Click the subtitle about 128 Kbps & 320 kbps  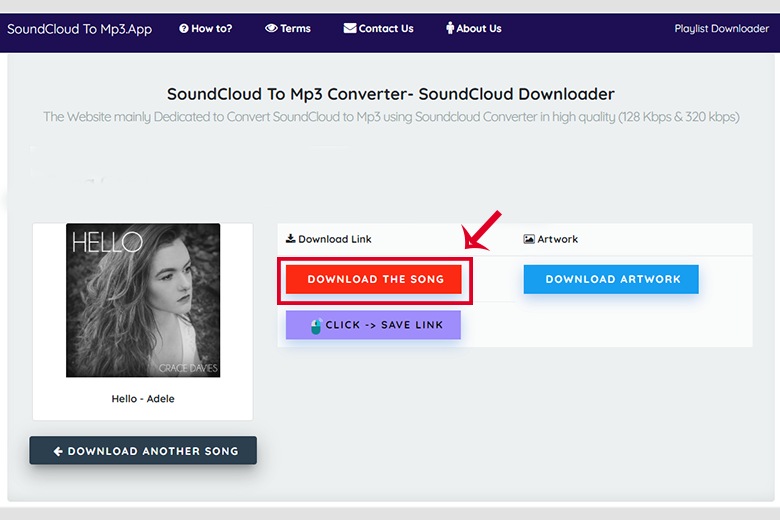coord(391,117)
